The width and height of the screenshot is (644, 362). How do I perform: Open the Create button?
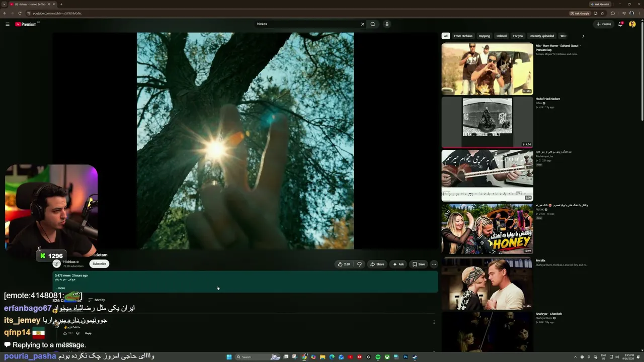pos(604,24)
